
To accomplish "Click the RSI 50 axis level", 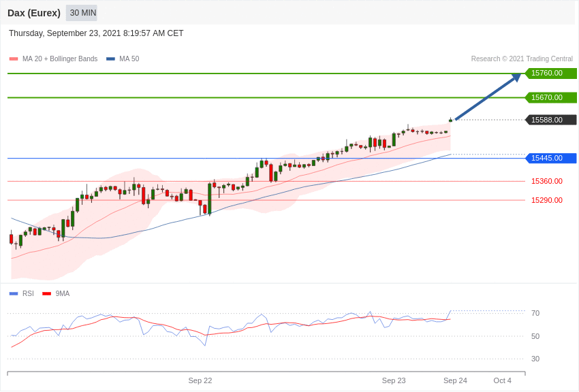I will tap(535, 336).
